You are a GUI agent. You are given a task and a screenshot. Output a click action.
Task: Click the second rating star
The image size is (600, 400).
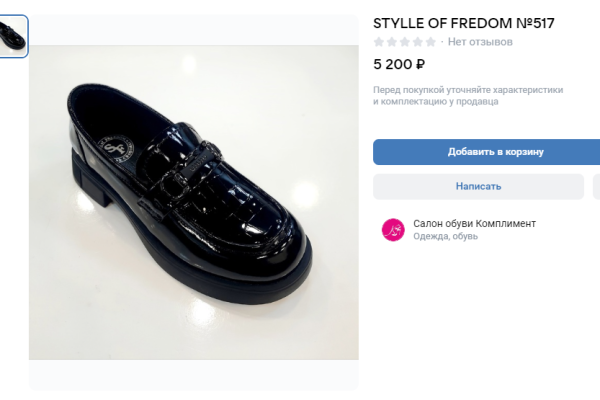[x=392, y=42]
